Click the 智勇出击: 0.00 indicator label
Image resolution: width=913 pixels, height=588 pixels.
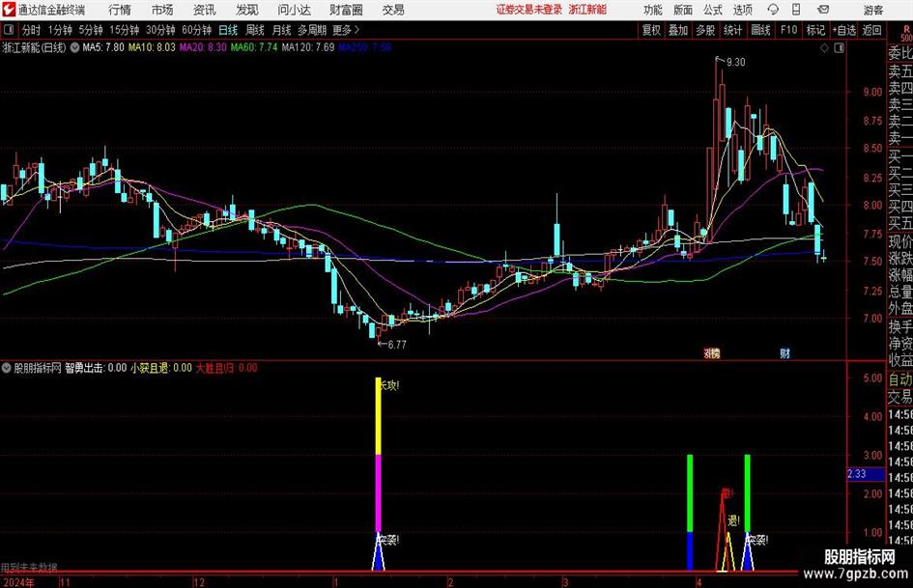pyautogui.click(x=96, y=367)
